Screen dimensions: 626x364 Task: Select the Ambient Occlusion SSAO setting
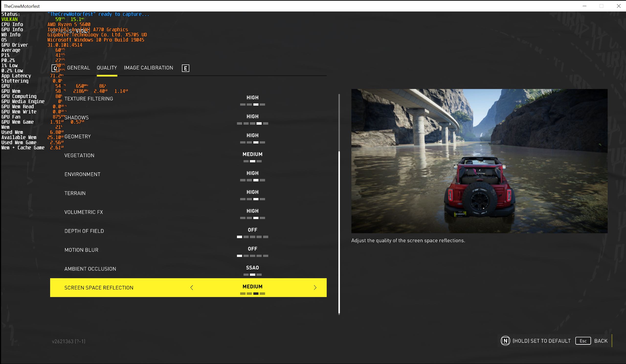(252, 268)
